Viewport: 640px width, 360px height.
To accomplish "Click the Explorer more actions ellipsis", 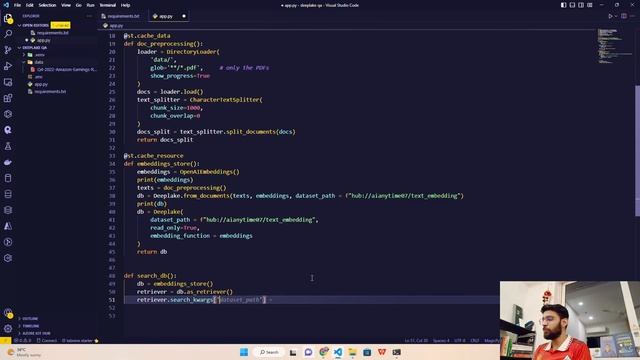I will pyautogui.click(x=89, y=16).
